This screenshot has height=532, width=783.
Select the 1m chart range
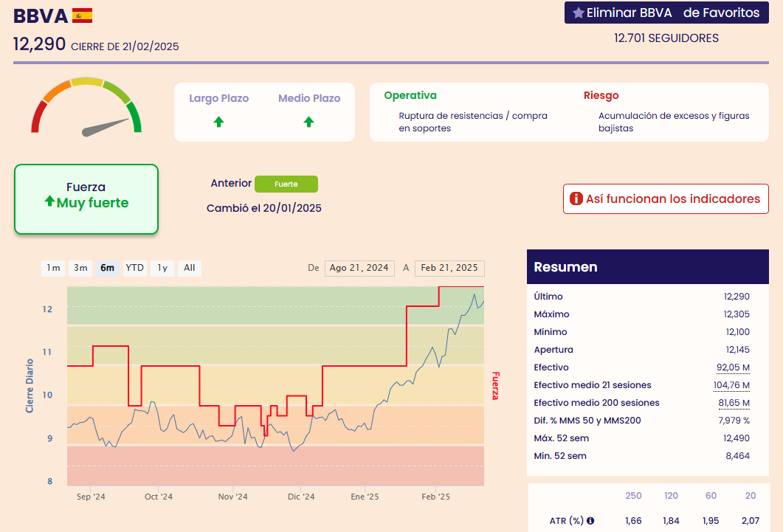coord(53,268)
